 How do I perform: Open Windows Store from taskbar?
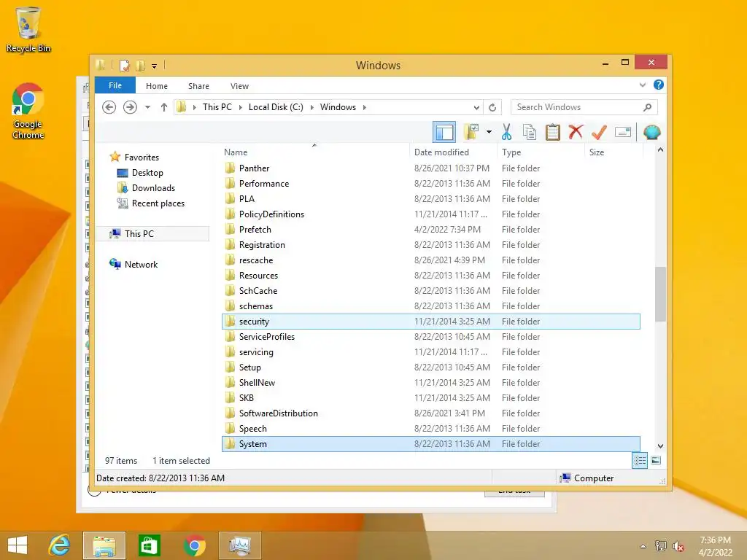pos(149,545)
